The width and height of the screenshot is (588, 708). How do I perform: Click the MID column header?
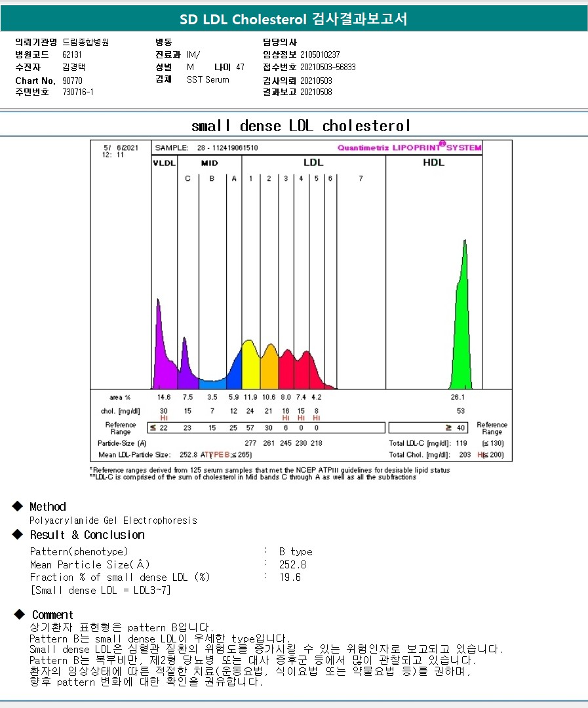(209, 163)
